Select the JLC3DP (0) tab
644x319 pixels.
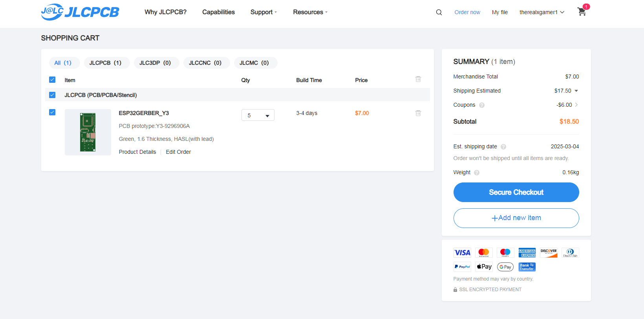(156, 63)
